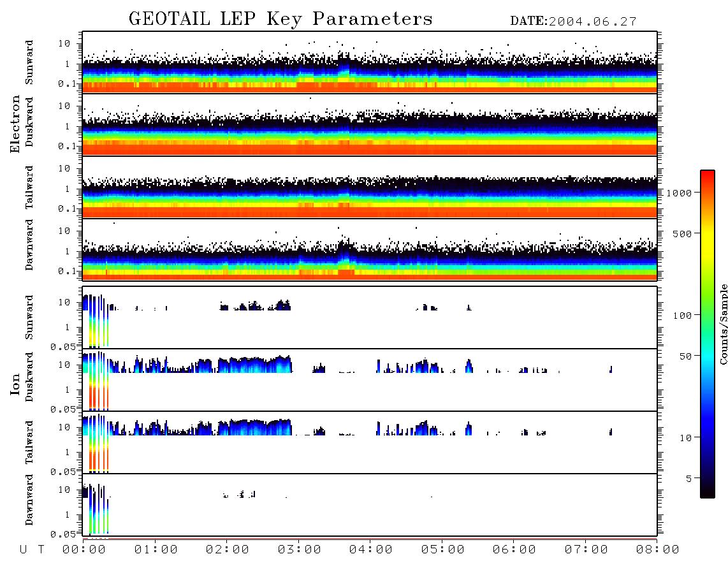
Task: Select the Electron Sunward axis label
Action: [x=29, y=62]
